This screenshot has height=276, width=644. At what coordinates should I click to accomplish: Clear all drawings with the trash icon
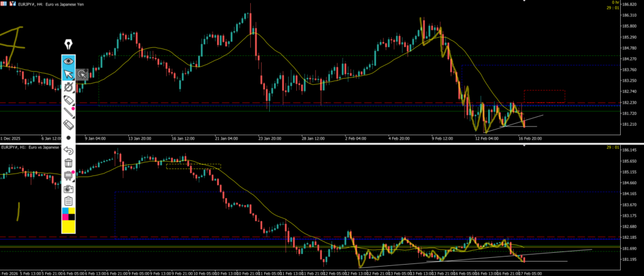(69, 163)
